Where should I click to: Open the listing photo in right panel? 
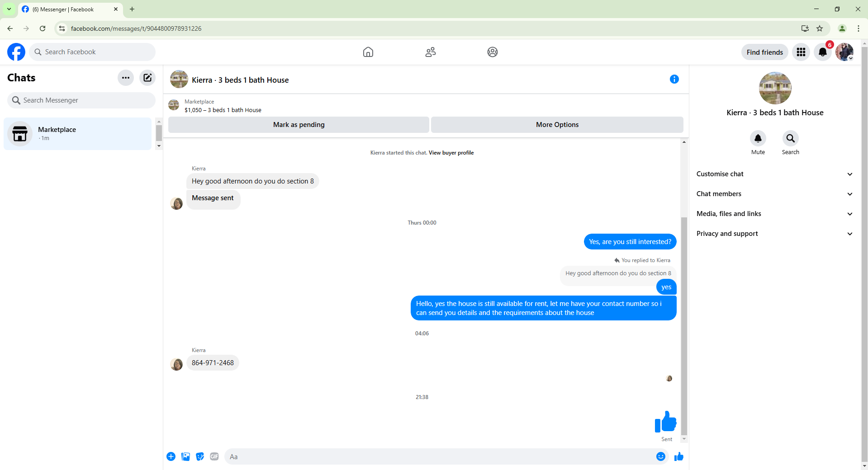click(775, 88)
